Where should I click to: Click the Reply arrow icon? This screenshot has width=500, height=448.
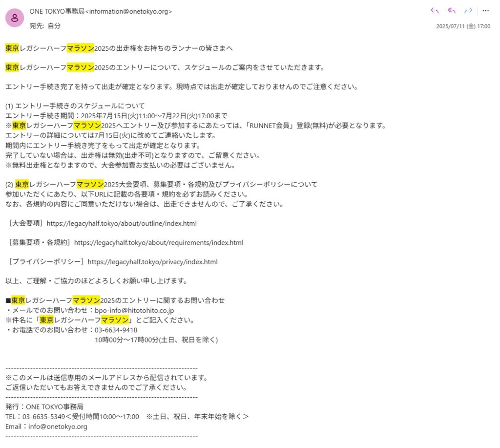(x=434, y=11)
